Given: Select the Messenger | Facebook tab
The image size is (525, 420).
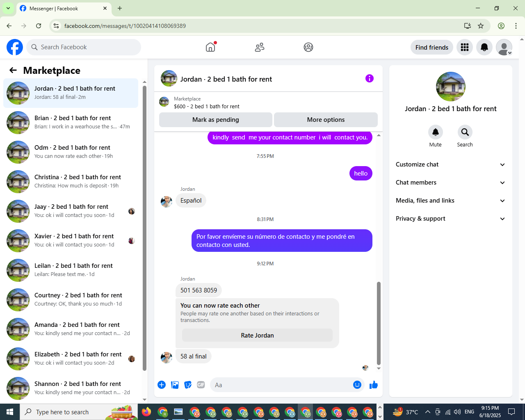Looking at the screenshot, I should tap(63, 8).
